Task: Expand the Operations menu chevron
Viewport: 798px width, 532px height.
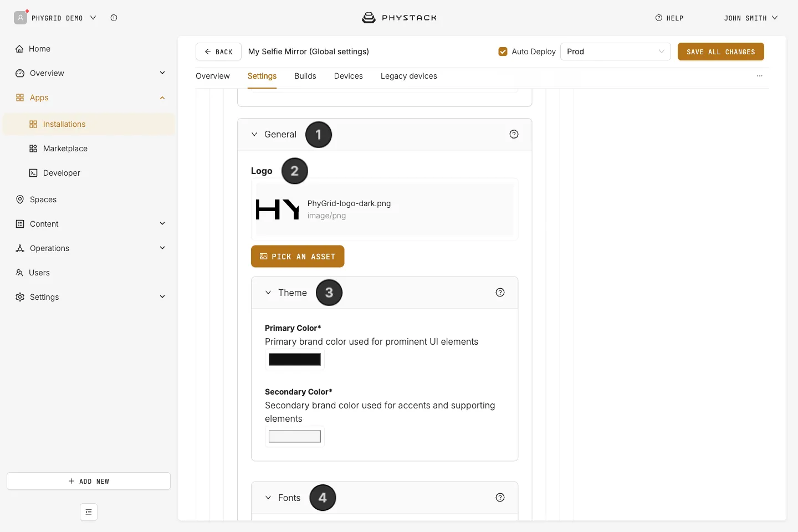Action: (x=162, y=248)
